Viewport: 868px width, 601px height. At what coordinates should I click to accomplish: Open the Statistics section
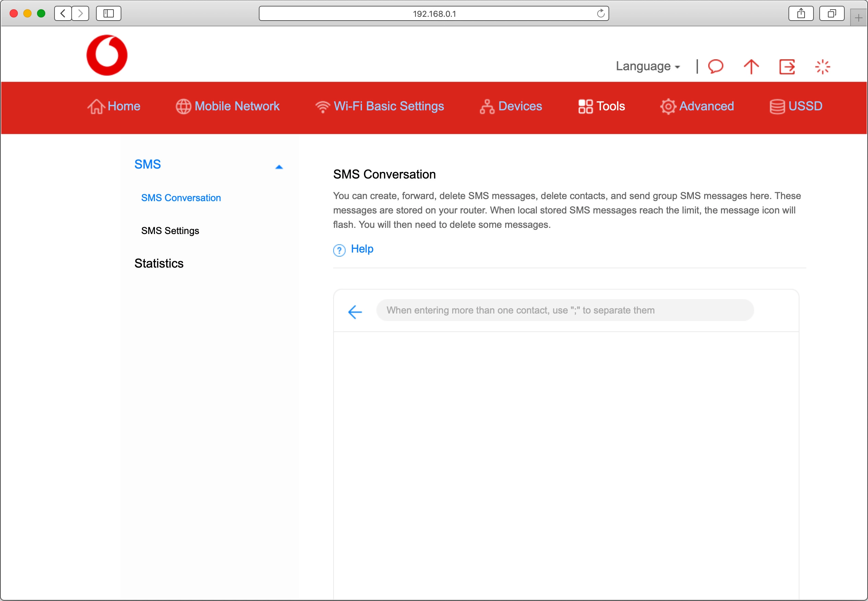159,263
